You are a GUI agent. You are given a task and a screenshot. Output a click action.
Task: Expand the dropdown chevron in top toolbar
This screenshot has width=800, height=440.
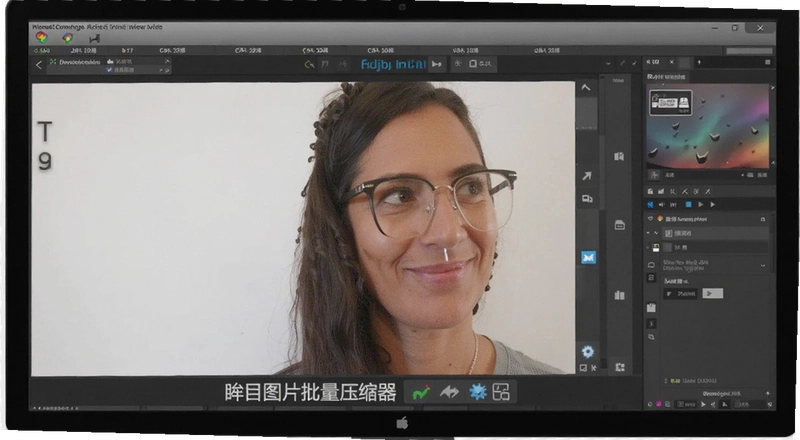[x=608, y=64]
